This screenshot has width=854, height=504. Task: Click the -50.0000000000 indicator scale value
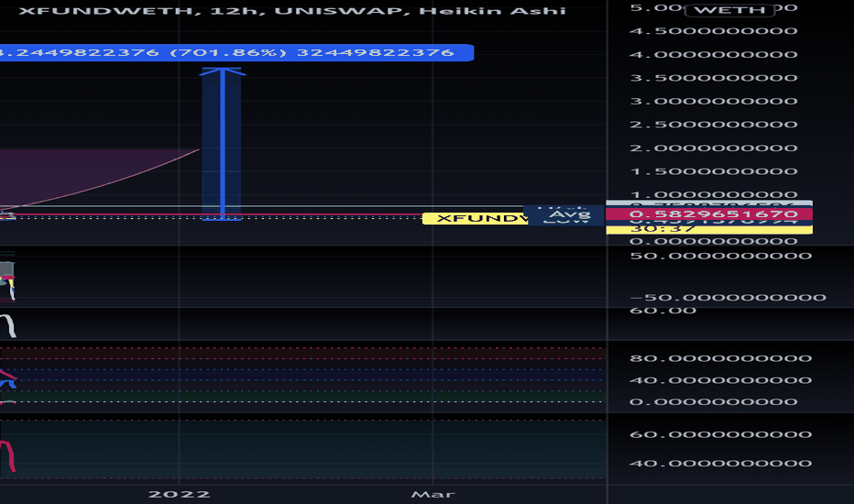pyautogui.click(x=728, y=298)
